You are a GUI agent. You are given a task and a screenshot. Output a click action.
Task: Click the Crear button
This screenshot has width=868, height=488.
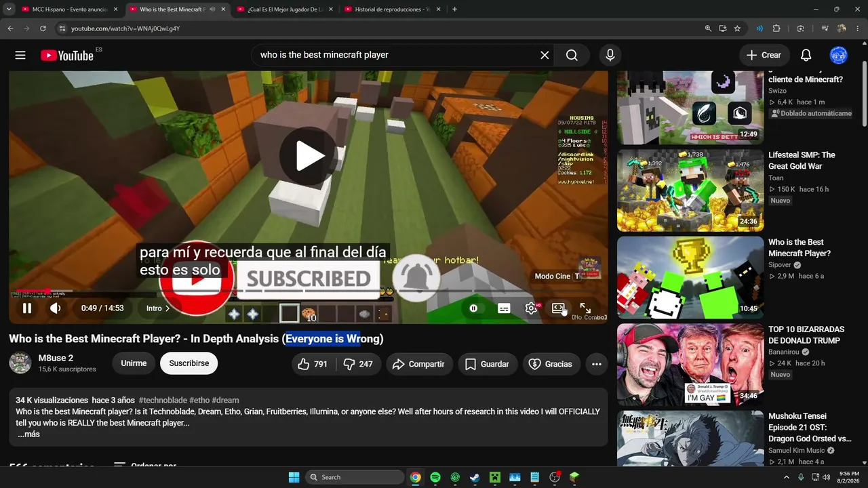tap(764, 56)
